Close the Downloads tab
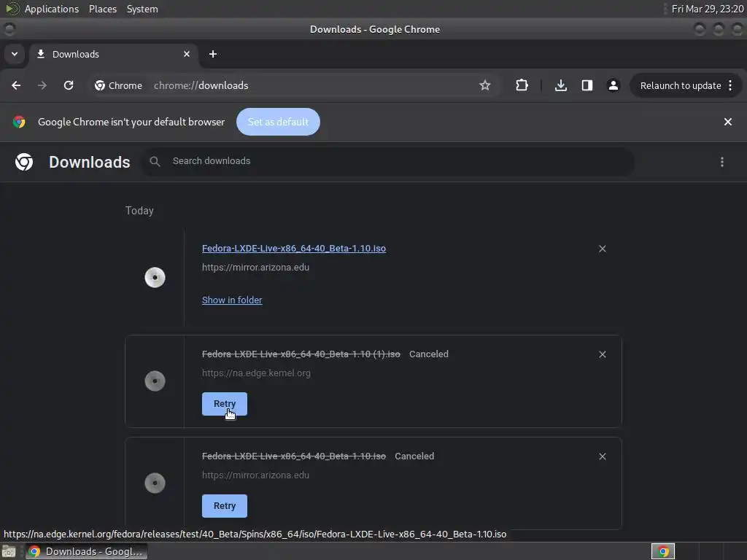 (x=187, y=54)
